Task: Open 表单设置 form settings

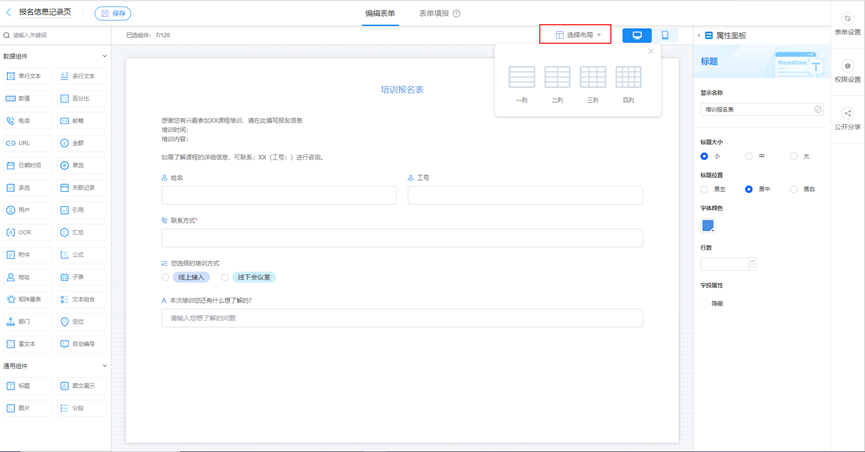Action: coord(847,25)
